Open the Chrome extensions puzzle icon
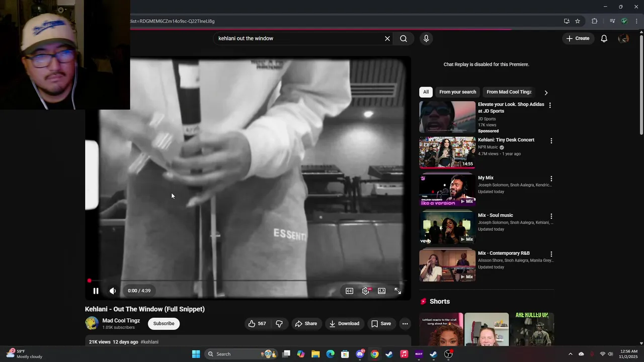Screen dimensions: 644x362 [595, 21]
